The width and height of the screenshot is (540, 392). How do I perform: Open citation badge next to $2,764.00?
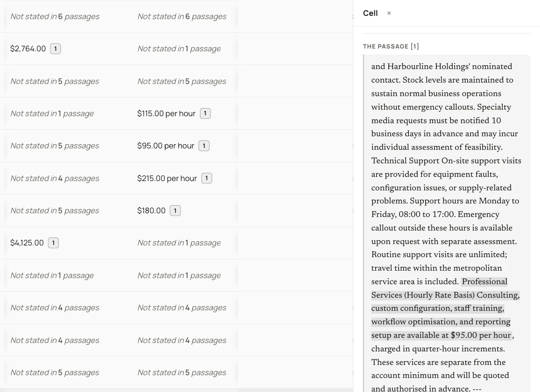[x=56, y=49]
